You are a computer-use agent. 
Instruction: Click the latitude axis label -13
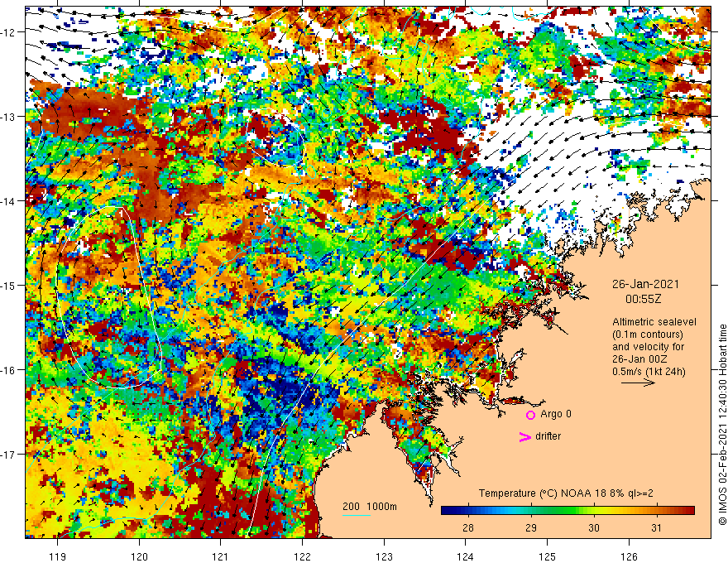click(7, 117)
